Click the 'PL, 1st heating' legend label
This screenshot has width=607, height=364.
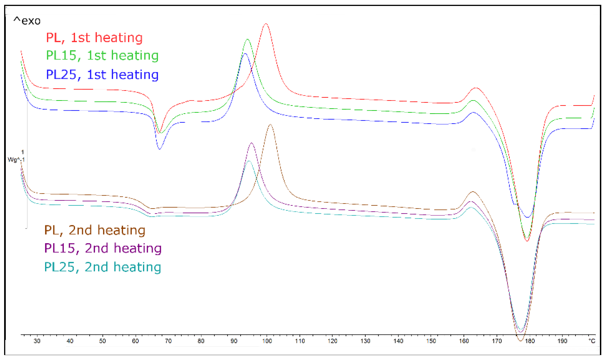94,38
